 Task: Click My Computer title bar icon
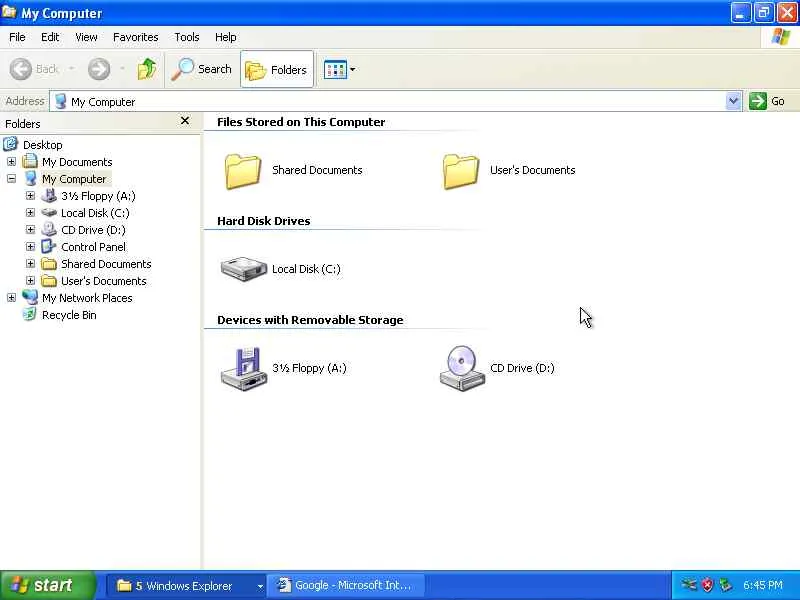9,11
